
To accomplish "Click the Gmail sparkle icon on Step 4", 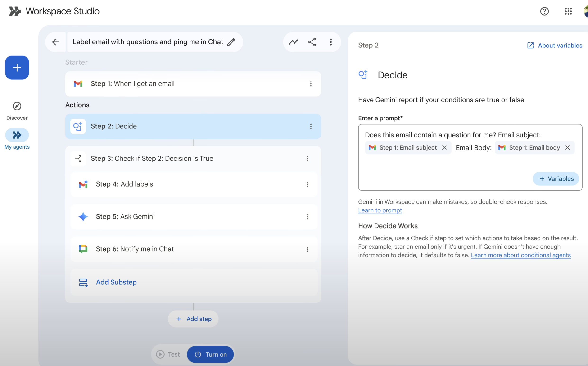I will pyautogui.click(x=83, y=184).
